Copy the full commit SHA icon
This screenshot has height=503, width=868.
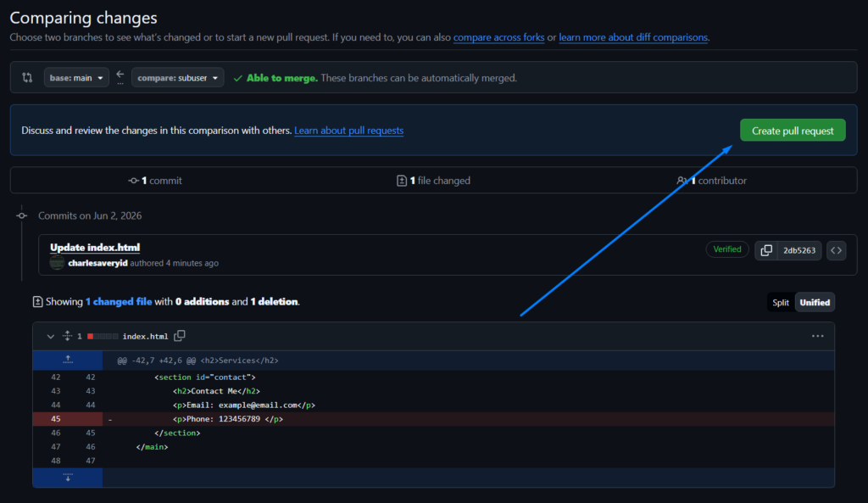pos(766,250)
